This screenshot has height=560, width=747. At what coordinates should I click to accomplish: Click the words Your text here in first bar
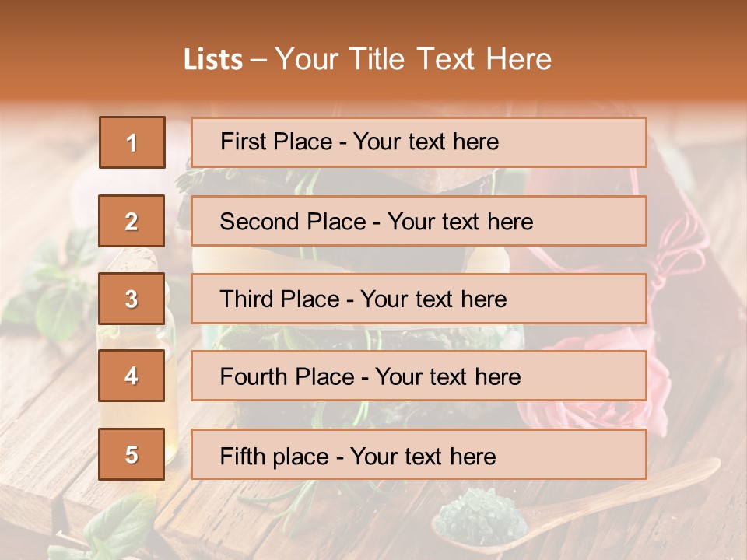click(x=426, y=142)
